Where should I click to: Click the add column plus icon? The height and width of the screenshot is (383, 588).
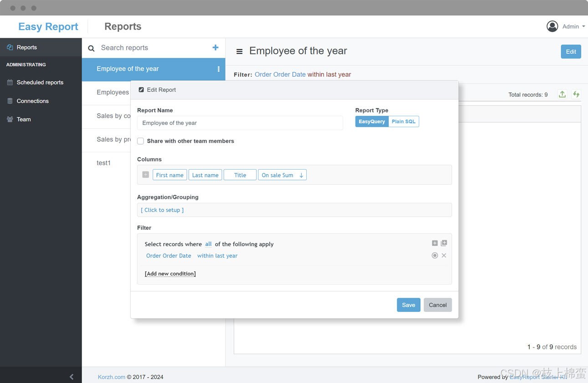pos(145,175)
